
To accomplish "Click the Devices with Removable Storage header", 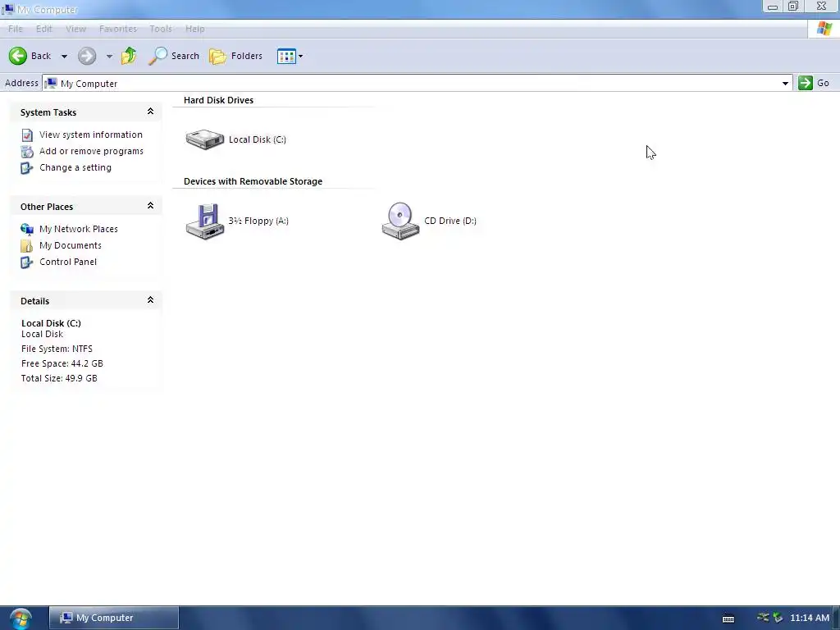I will point(253,181).
